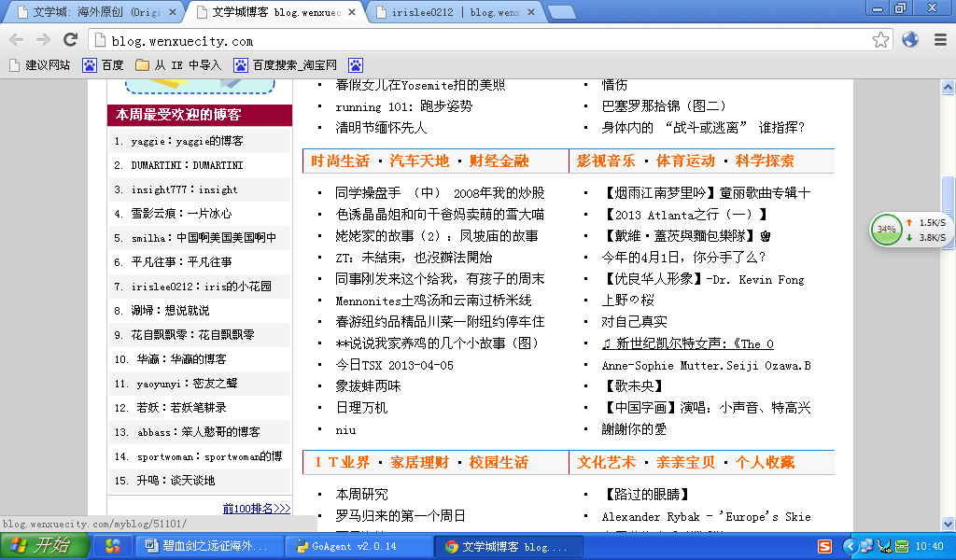Open the 今日TSX 2013-04-05 article
This screenshot has height=560, width=956.
394,365
